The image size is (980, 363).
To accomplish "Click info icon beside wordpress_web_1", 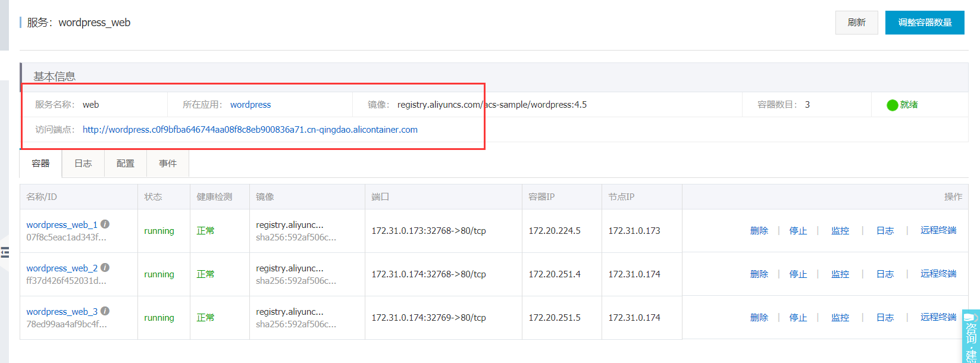I will [105, 224].
